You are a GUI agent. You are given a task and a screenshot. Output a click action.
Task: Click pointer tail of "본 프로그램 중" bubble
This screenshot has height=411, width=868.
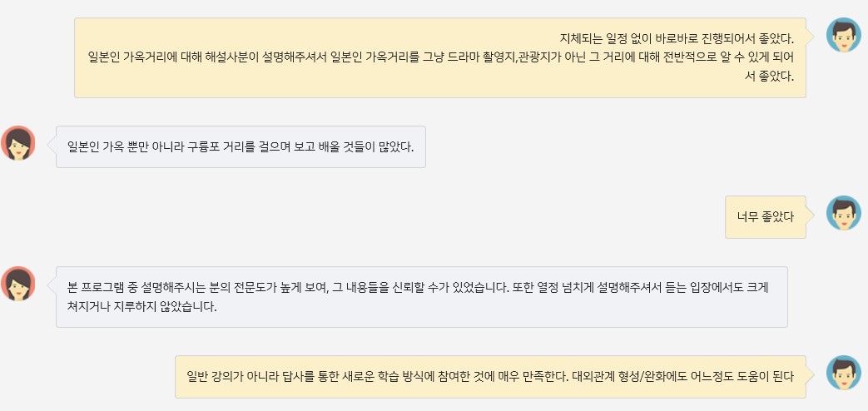(52, 284)
